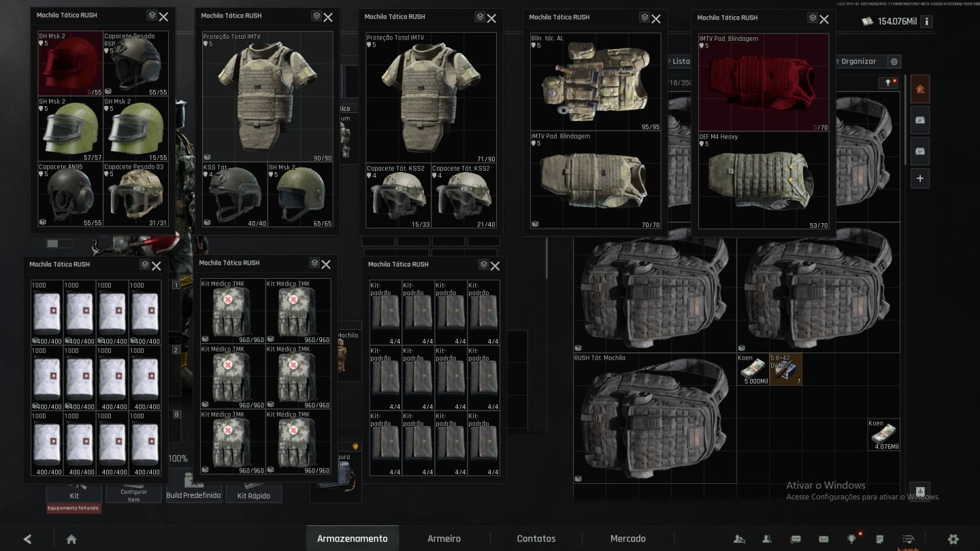Select the Capacete AN95 helmet
The width and height of the screenshot is (980, 551).
[70, 194]
